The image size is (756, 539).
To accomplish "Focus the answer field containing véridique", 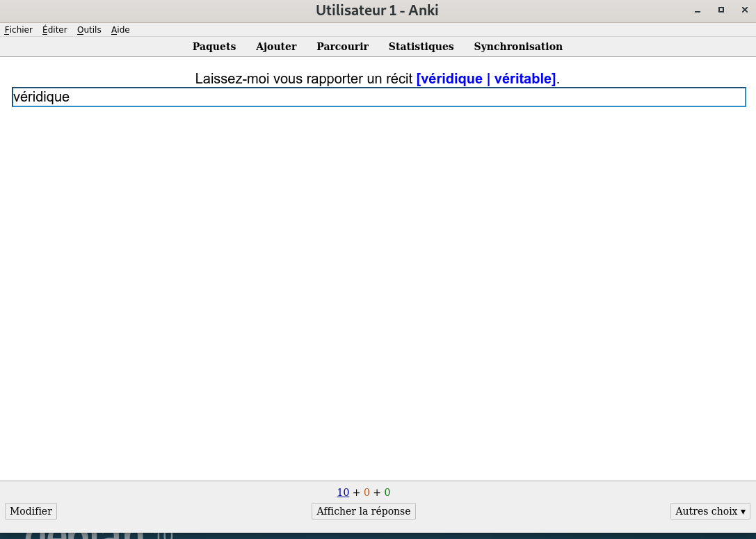I will tap(378, 97).
